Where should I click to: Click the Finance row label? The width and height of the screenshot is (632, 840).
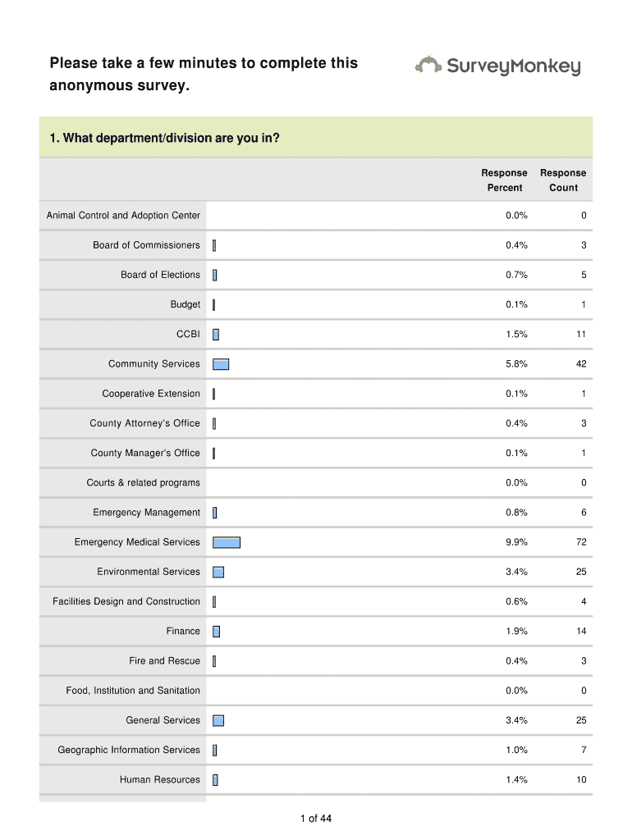pyautogui.click(x=183, y=632)
